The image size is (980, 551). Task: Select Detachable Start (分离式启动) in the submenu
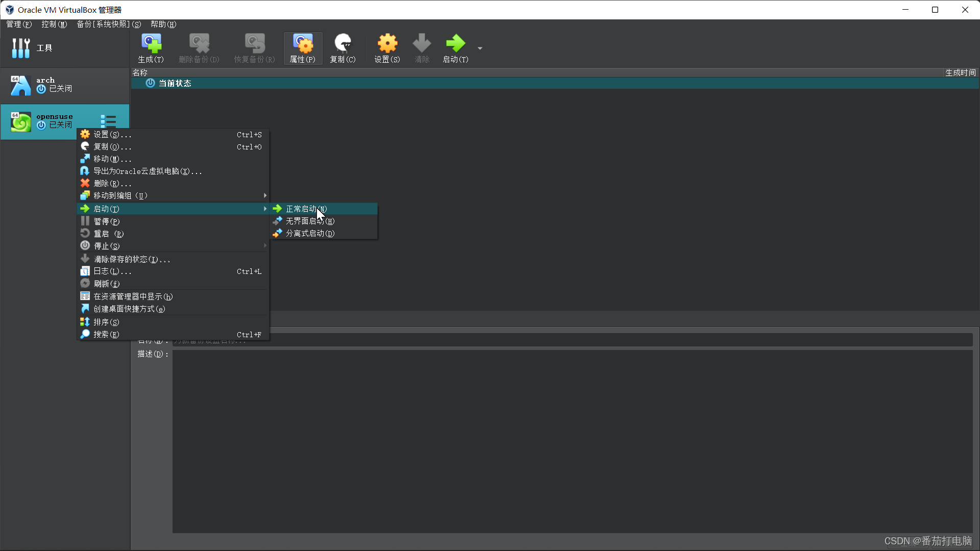tap(324, 234)
